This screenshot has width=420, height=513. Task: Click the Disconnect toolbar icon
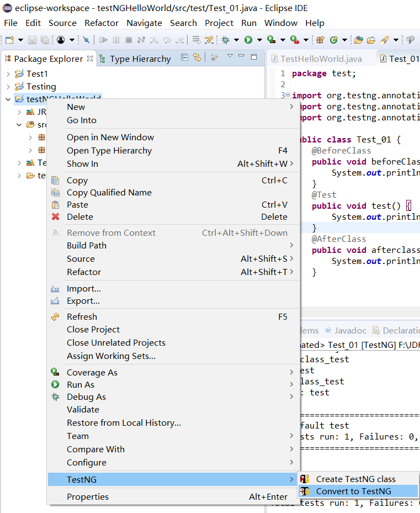click(x=141, y=40)
